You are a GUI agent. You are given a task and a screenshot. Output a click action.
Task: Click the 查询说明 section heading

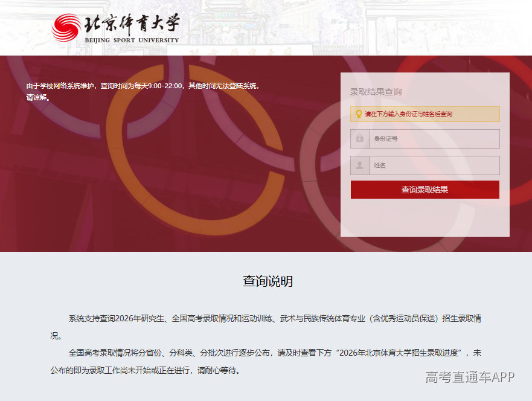pos(268,281)
